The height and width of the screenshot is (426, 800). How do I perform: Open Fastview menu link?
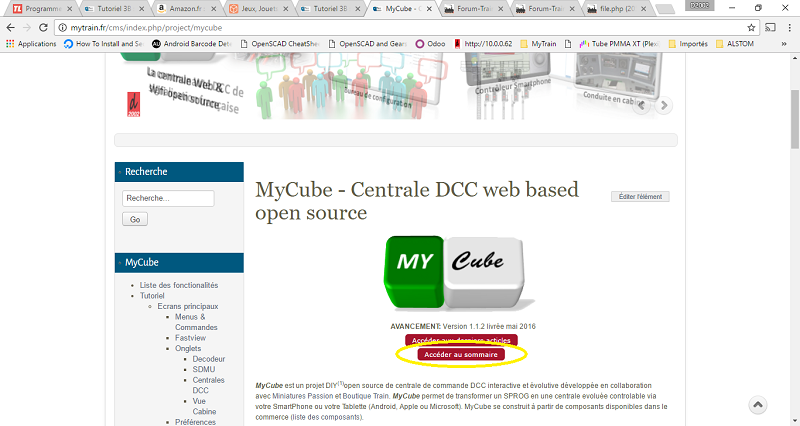(190, 338)
